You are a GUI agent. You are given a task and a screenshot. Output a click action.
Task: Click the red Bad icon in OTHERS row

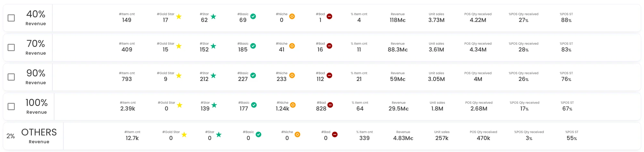tap(335, 135)
